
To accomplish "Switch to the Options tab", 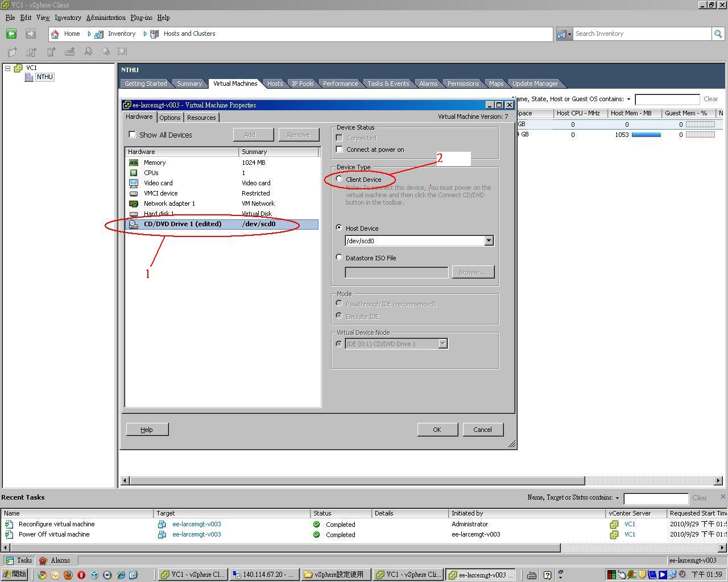I will 169,118.
